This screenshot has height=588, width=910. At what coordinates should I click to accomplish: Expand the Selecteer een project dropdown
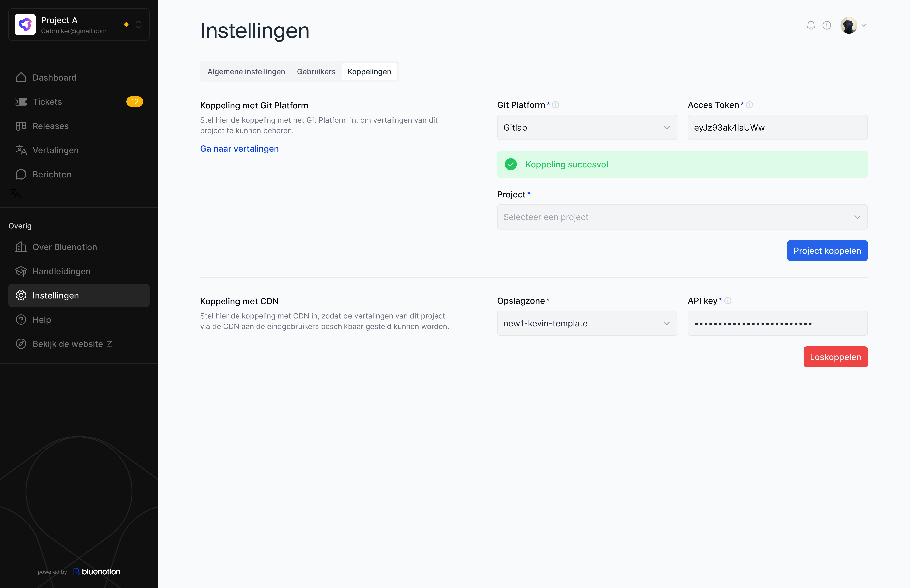click(x=682, y=217)
